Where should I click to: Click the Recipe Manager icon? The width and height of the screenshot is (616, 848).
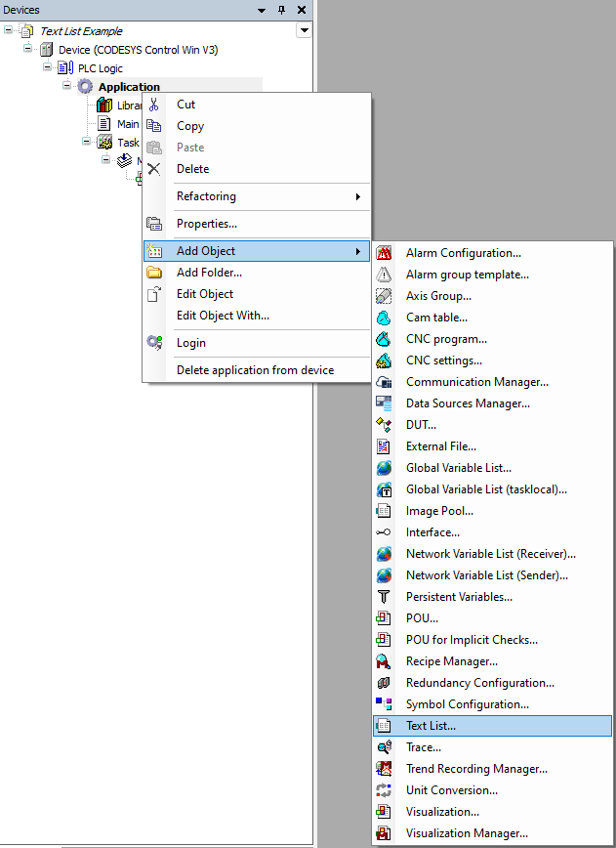pos(384,660)
